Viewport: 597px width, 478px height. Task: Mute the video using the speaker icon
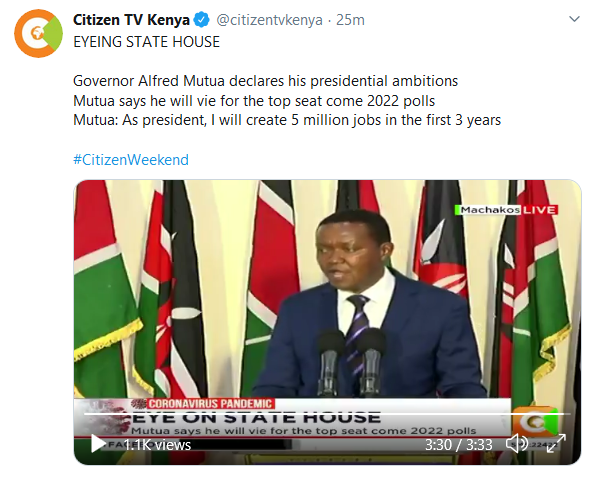(x=516, y=444)
